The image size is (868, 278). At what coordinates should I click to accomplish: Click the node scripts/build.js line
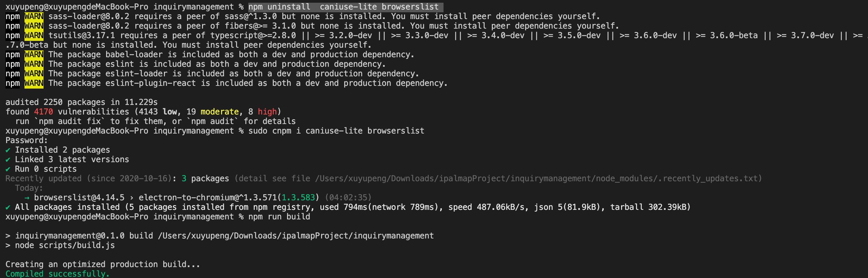coord(60,245)
